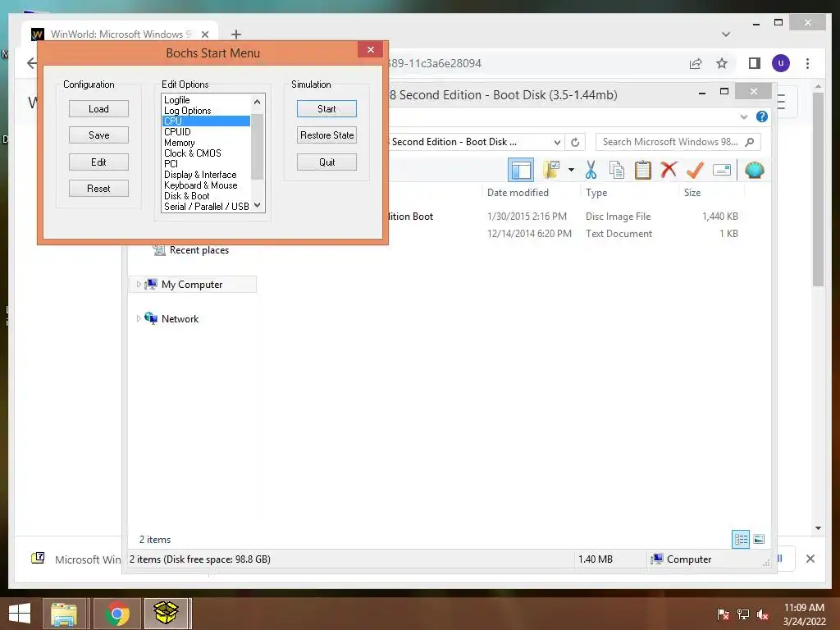
Task: Open File Explorer from taskbar
Action: (64, 614)
